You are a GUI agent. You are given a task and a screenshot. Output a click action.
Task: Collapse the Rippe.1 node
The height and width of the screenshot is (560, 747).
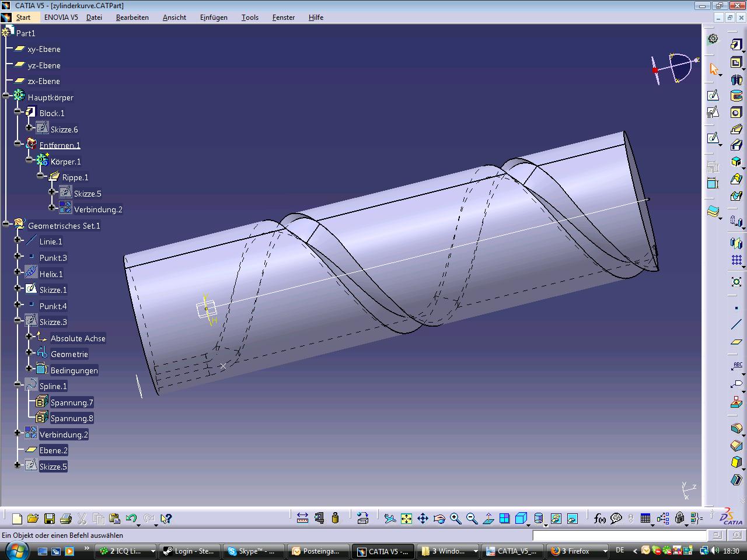(x=40, y=175)
